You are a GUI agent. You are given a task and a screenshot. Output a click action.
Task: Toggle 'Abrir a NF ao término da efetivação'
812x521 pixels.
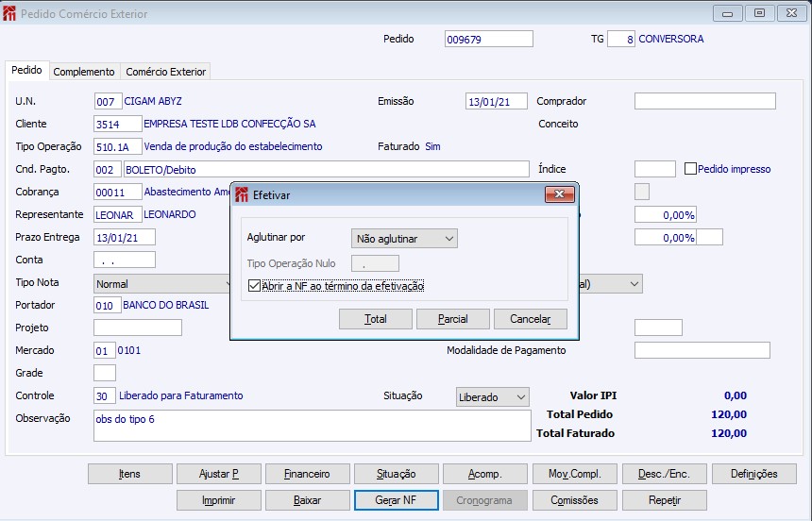point(254,286)
